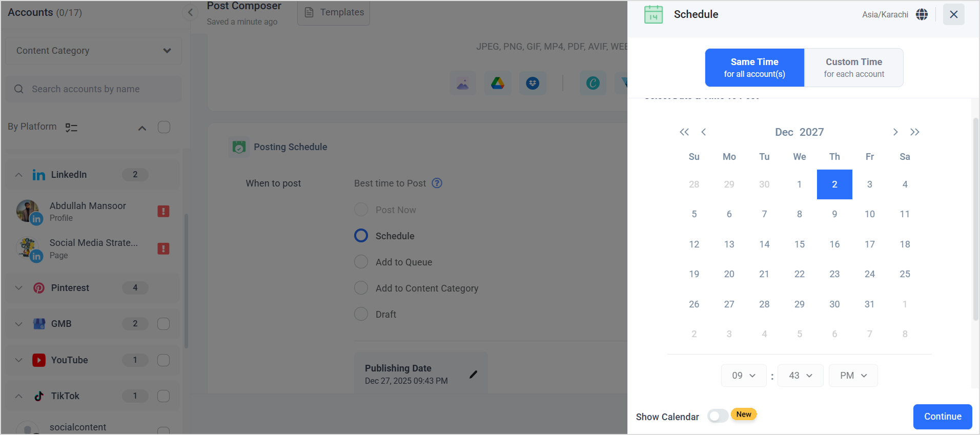980x435 pixels.
Task: Click the Posting Schedule section icon
Action: click(x=239, y=147)
